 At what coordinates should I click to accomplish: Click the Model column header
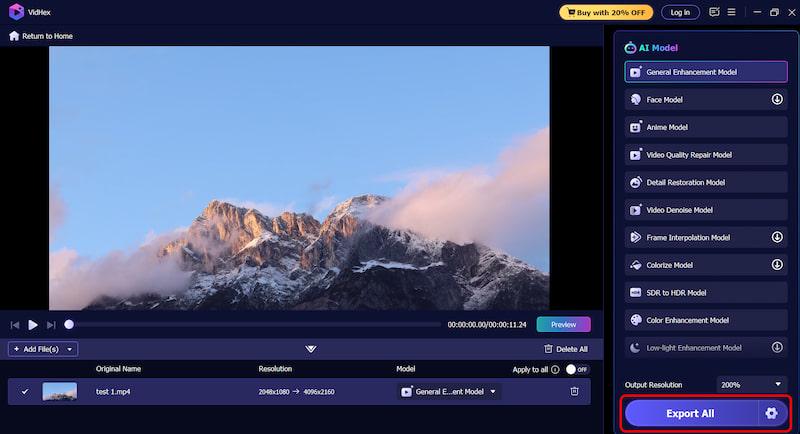[406, 369]
